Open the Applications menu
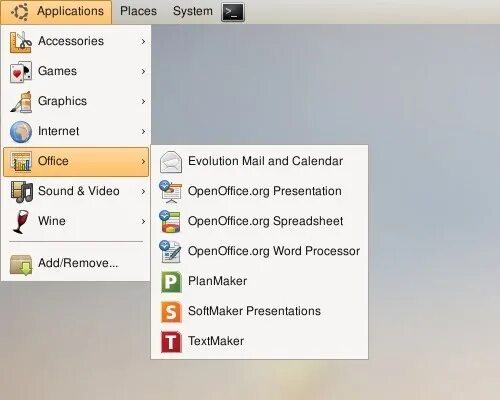 pos(56,12)
